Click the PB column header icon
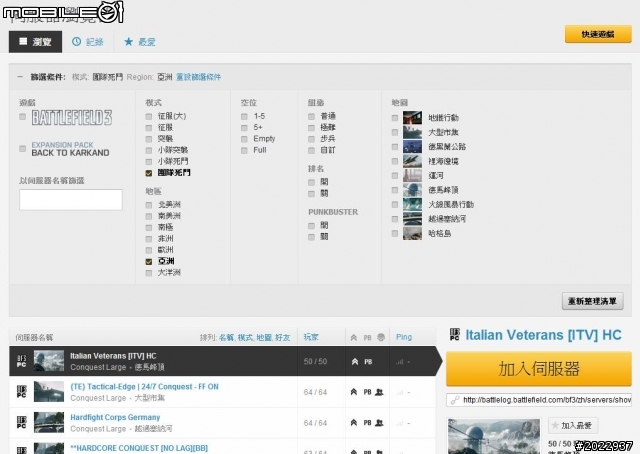 367,338
